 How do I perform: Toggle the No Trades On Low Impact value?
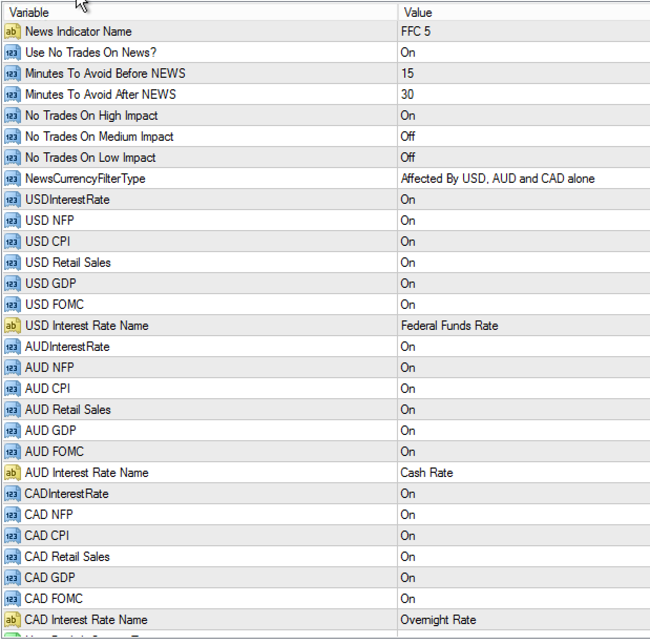pos(408,158)
